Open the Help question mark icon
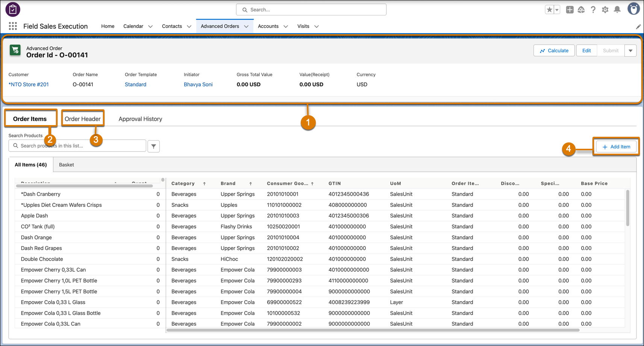Viewport: 644px width, 346px height. (593, 10)
